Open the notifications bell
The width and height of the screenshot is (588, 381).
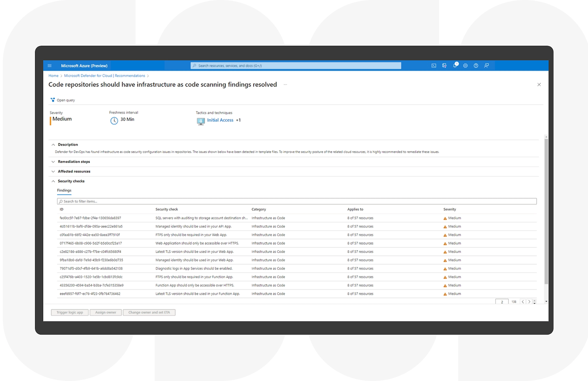[x=455, y=65]
